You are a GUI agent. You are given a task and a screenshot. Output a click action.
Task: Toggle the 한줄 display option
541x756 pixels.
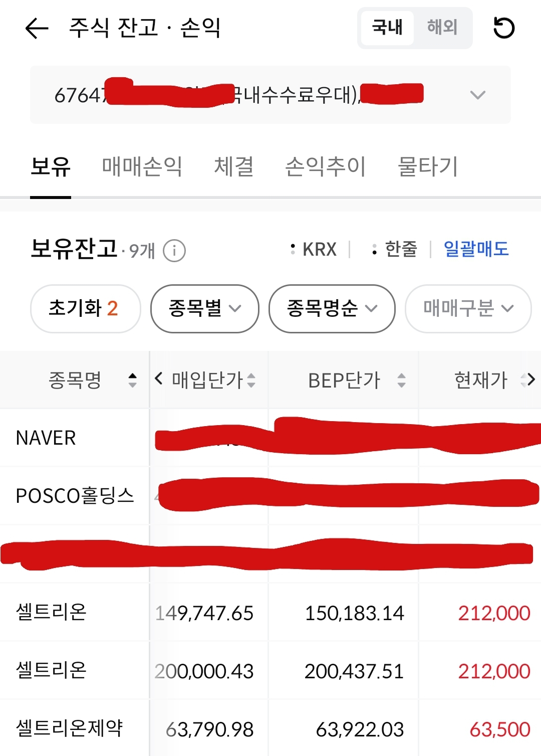pyautogui.click(x=395, y=249)
